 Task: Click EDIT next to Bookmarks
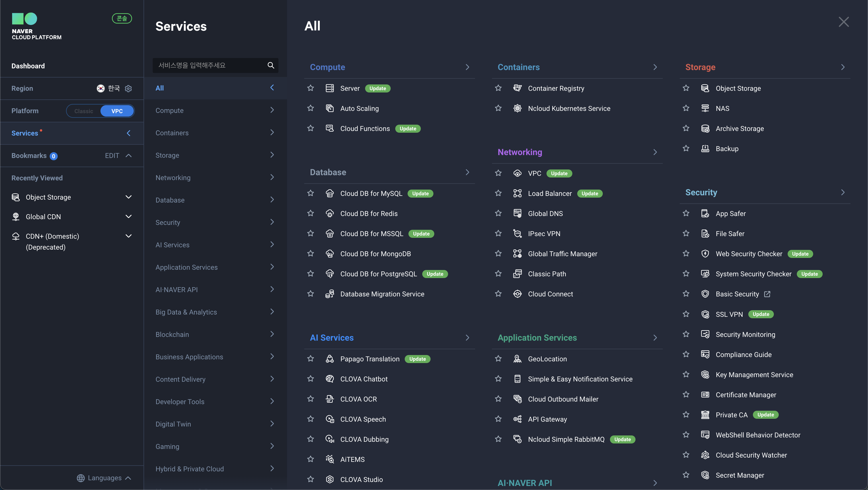pos(112,155)
